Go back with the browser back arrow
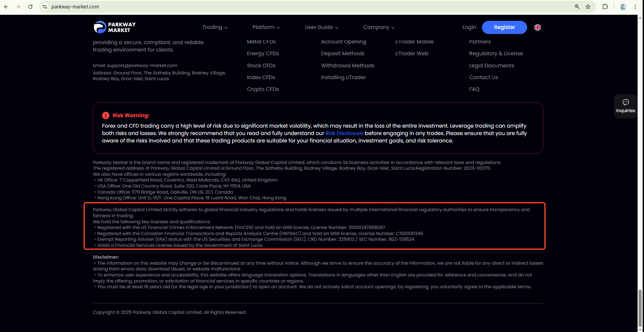The image size is (644, 332). (x=6, y=7)
